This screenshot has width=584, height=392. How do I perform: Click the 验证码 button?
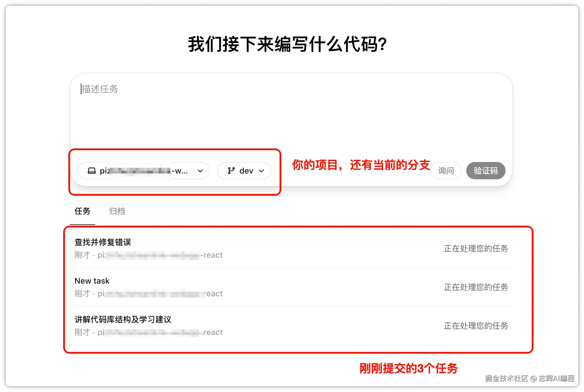[486, 171]
